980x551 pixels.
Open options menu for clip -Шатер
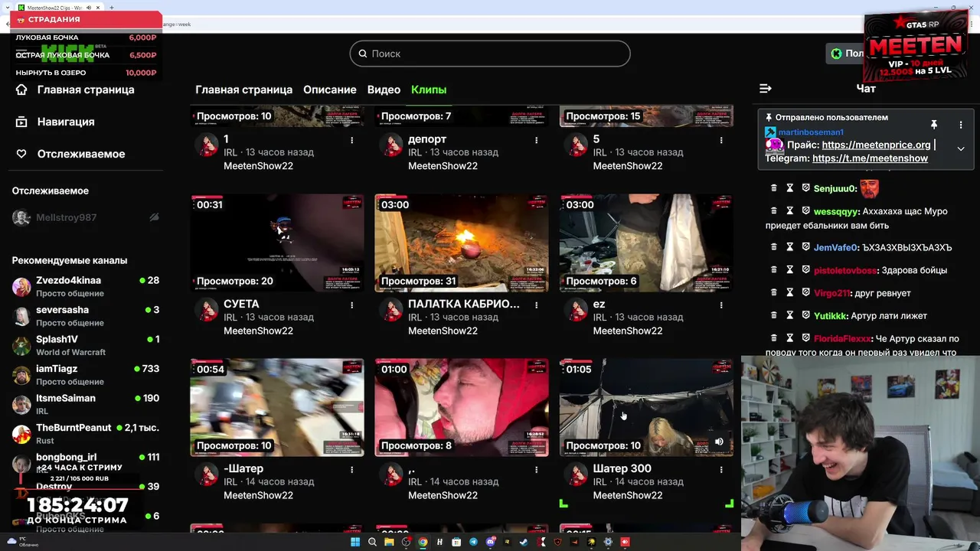click(352, 469)
